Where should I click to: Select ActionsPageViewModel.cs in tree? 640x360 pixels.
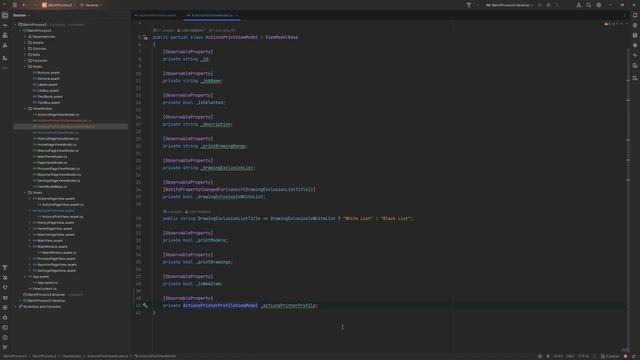[58, 115]
